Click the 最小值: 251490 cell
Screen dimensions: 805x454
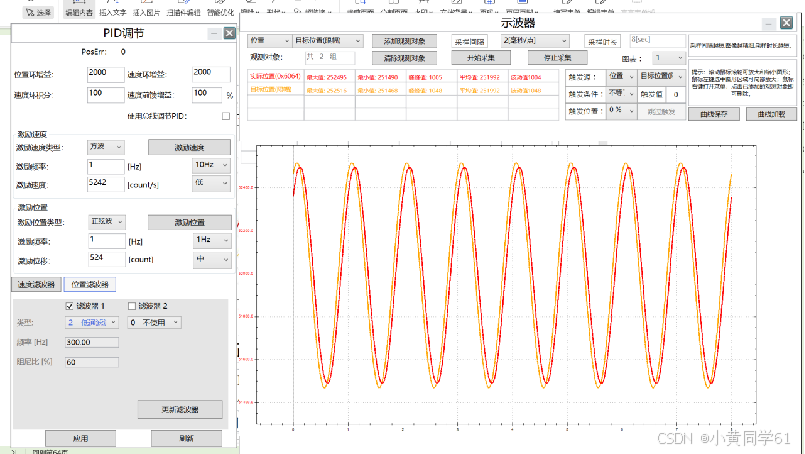pyautogui.click(x=380, y=77)
